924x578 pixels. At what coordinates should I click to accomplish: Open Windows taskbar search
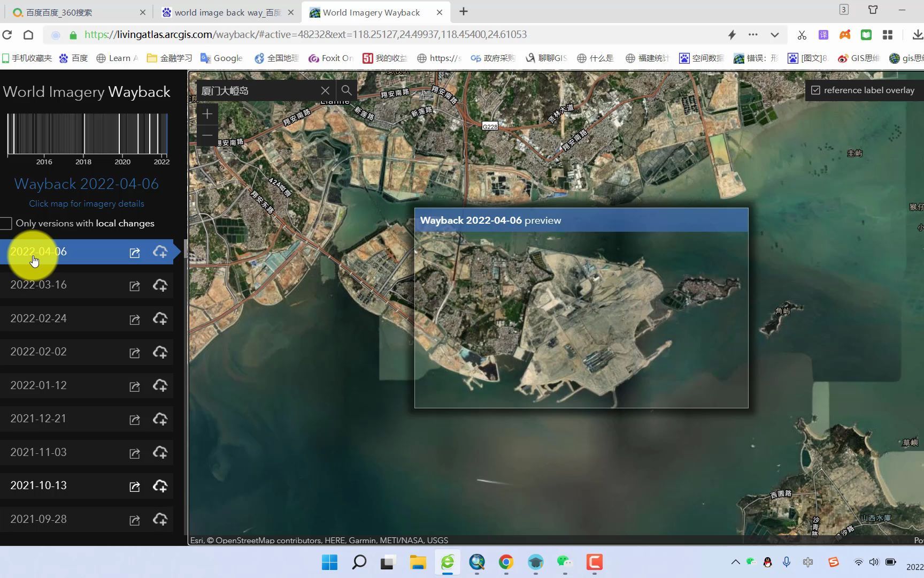[x=359, y=562]
